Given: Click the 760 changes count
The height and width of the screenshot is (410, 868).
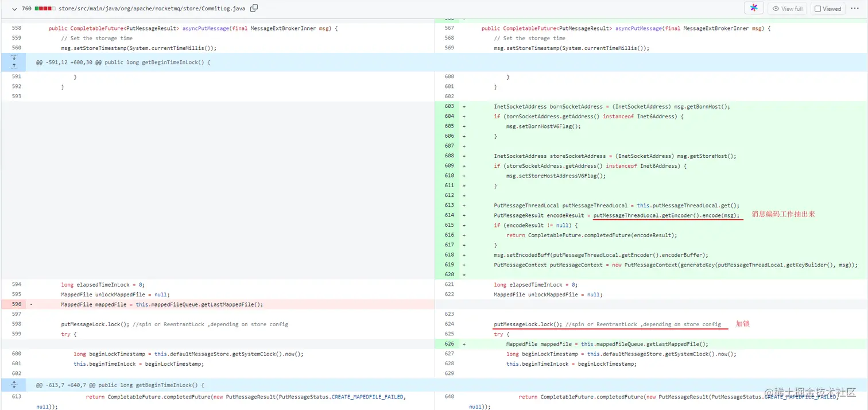Looking at the screenshot, I should [26, 9].
